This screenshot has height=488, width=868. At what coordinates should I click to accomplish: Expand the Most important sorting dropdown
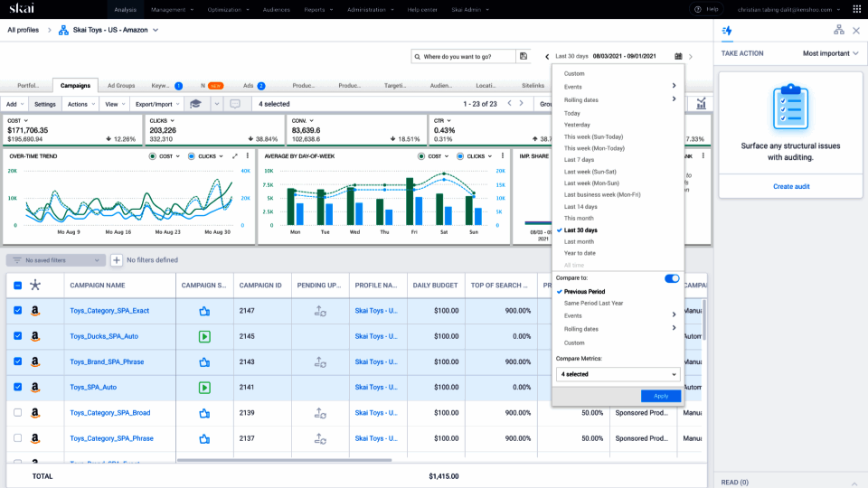point(831,53)
